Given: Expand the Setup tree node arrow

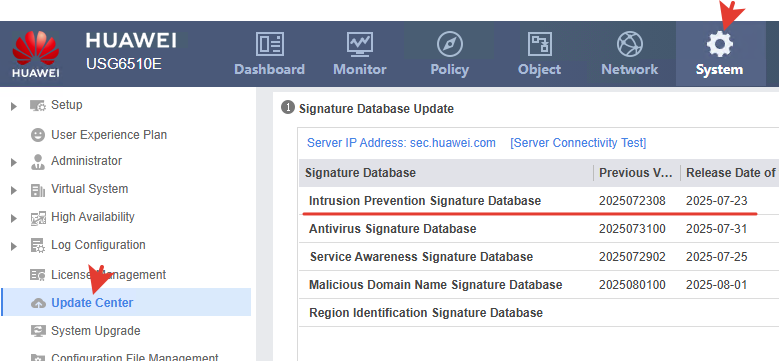Looking at the screenshot, I should coord(14,106).
